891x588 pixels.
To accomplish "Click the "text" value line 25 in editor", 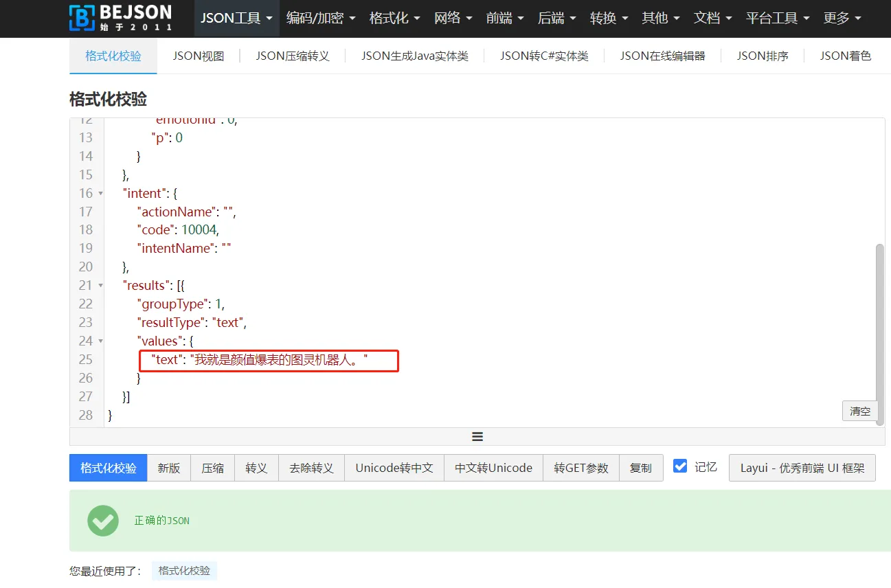I will [x=260, y=359].
